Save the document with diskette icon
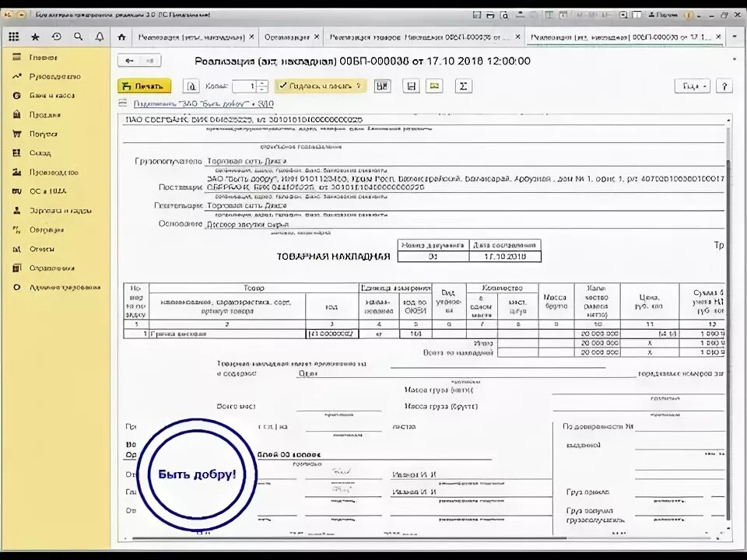The image size is (747, 560). click(412, 86)
